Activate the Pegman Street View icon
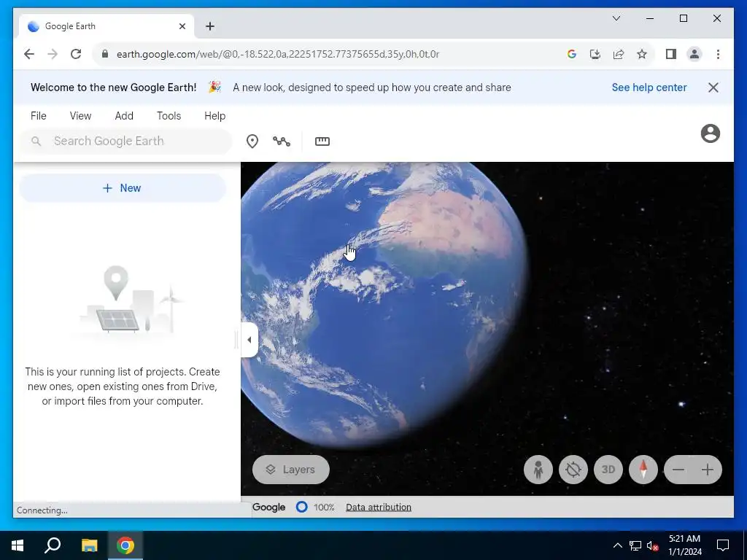The height and width of the screenshot is (560, 747). 538,470
